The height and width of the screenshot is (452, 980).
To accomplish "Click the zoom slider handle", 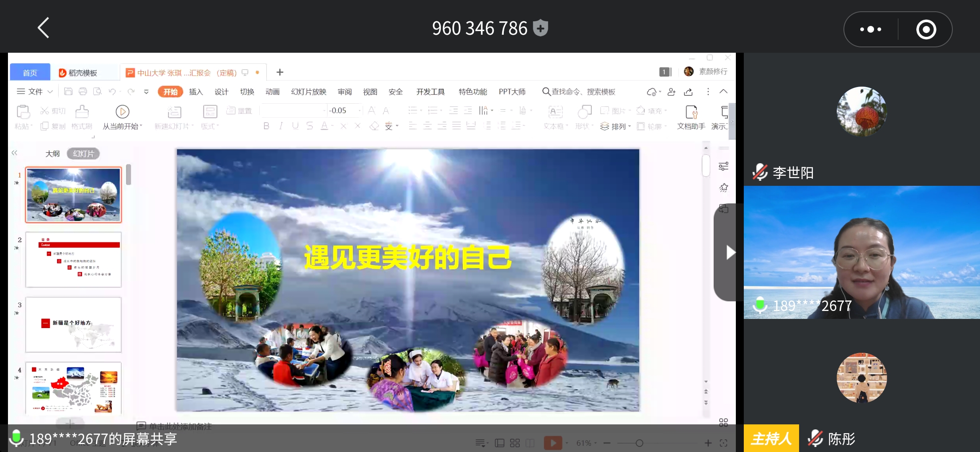I will (x=639, y=443).
